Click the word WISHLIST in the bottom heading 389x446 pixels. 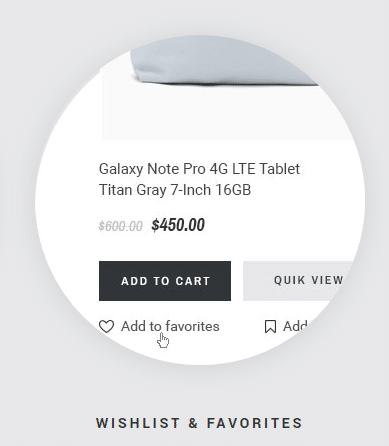click(138, 423)
